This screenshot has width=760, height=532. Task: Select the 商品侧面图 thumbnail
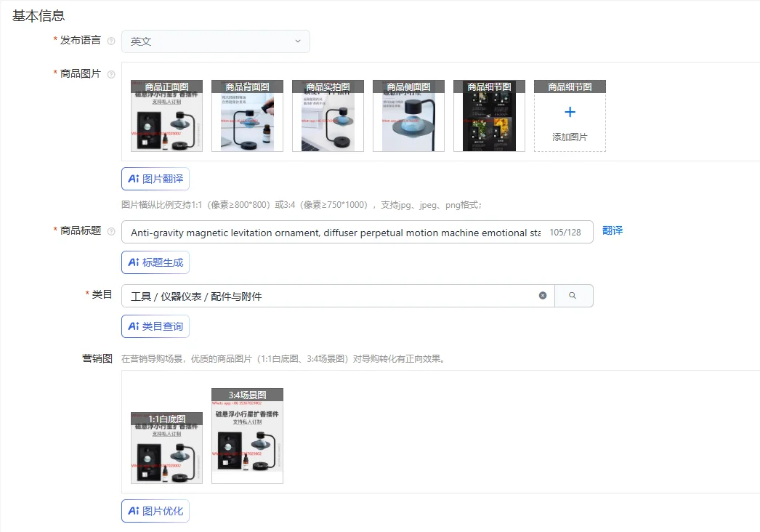408,116
